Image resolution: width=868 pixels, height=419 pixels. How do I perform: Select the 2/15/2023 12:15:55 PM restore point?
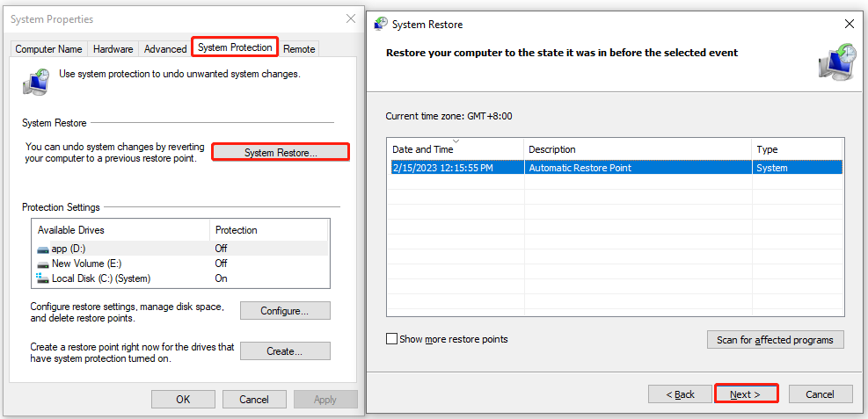(615, 168)
